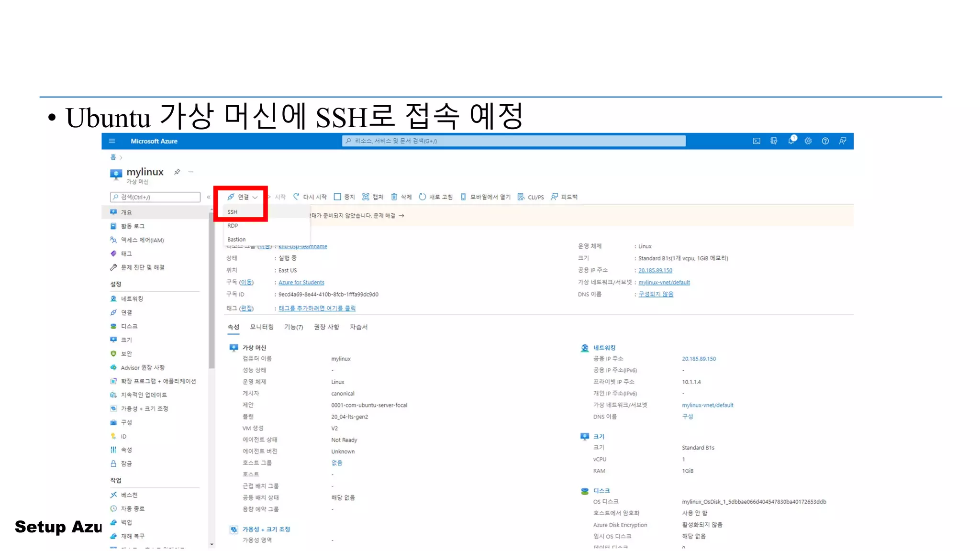This screenshot has width=980, height=551.
Task: Open feedback icon in Azure header
Action: click(843, 141)
